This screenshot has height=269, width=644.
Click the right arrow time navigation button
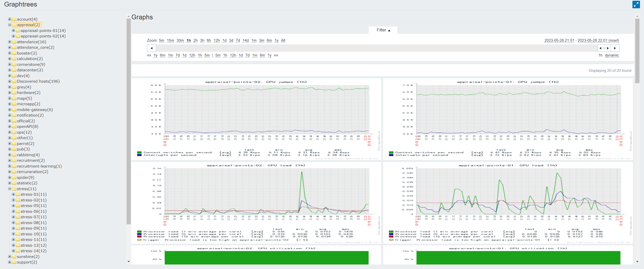pos(615,48)
